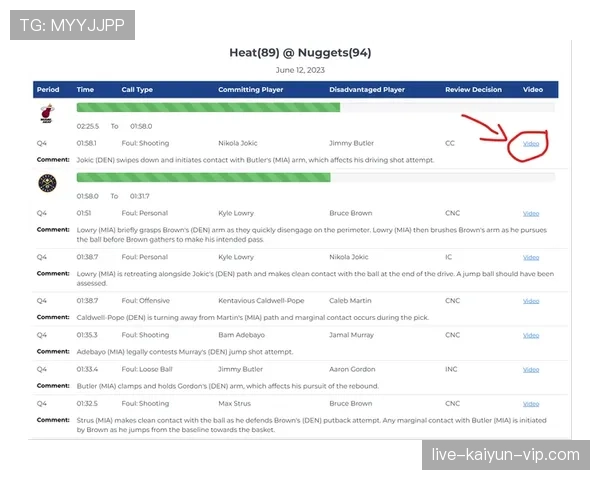Click the Denver Nuggets team logo
This screenshot has width=600, height=480.
point(47,183)
